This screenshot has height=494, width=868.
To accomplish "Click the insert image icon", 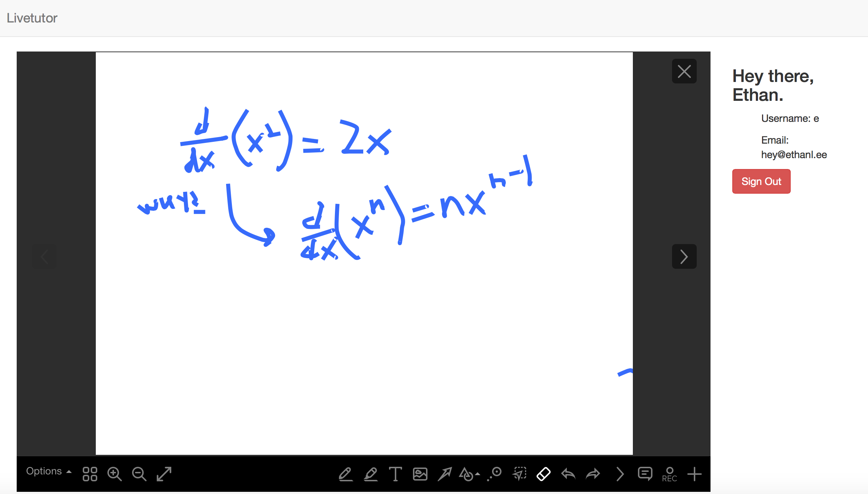I will pos(420,474).
